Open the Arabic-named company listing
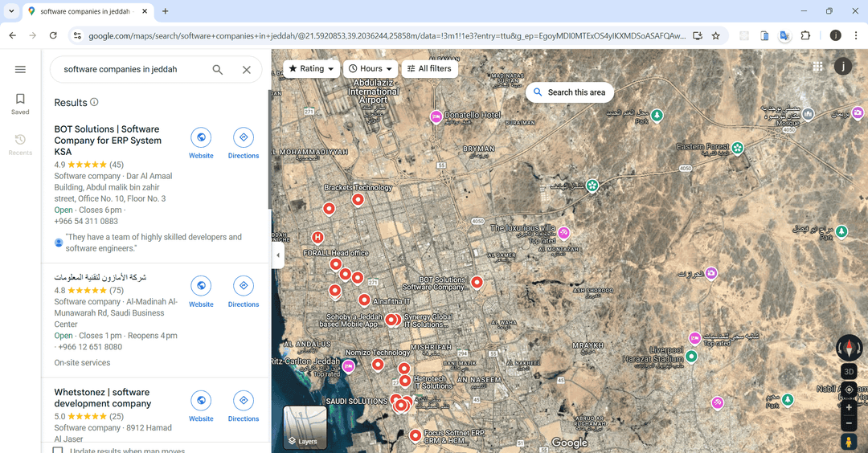Image resolution: width=868 pixels, height=453 pixels. click(x=100, y=277)
